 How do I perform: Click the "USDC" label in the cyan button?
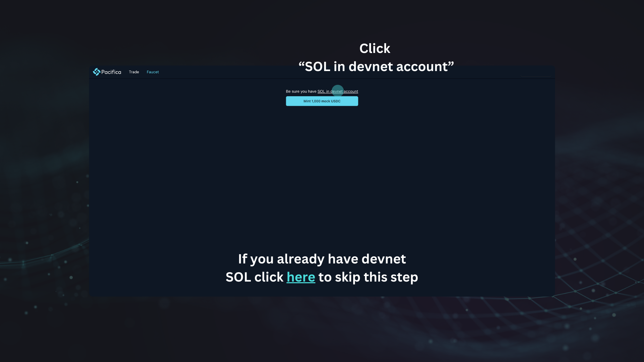coord(336,101)
